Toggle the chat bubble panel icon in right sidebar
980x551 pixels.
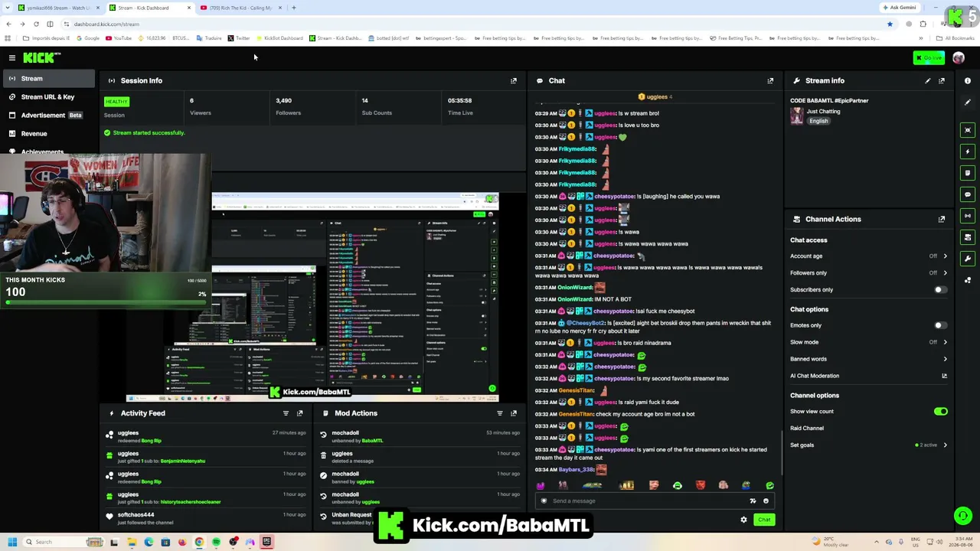(x=968, y=194)
